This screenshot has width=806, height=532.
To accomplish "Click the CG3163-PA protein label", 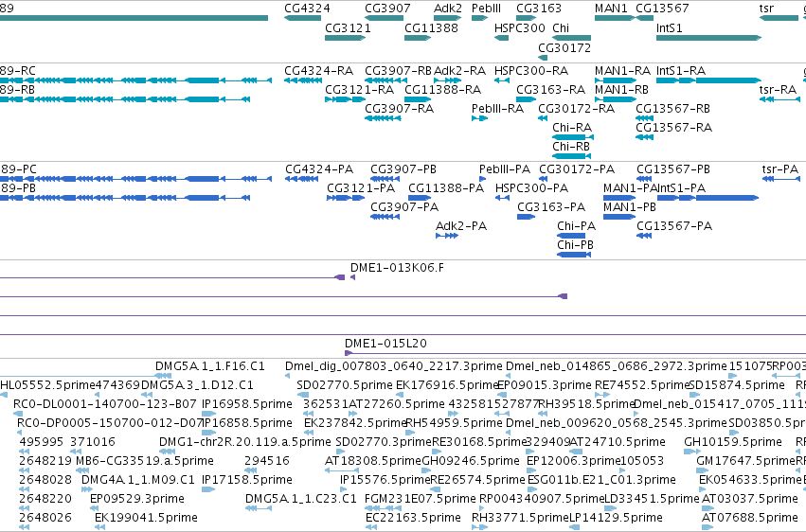I will click(551, 207).
